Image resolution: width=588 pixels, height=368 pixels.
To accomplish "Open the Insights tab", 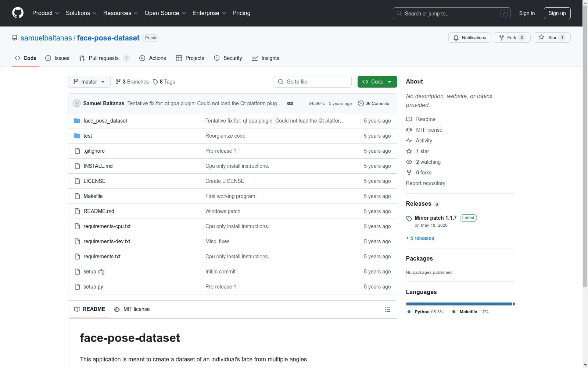I will [265, 58].
